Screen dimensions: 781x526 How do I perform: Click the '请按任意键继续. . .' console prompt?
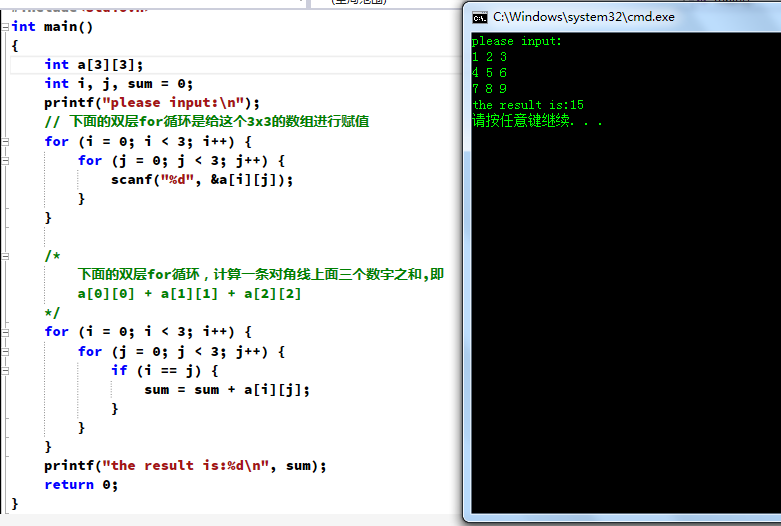[x=537, y=121]
